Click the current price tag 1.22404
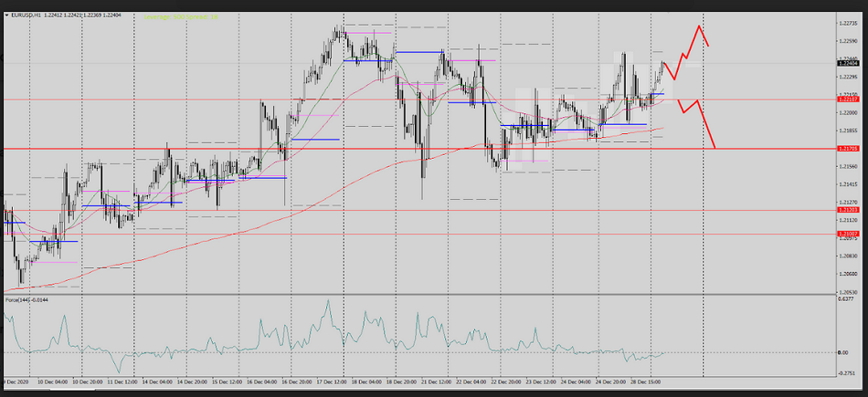The width and height of the screenshot is (868, 397). click(x=847, y=62)
